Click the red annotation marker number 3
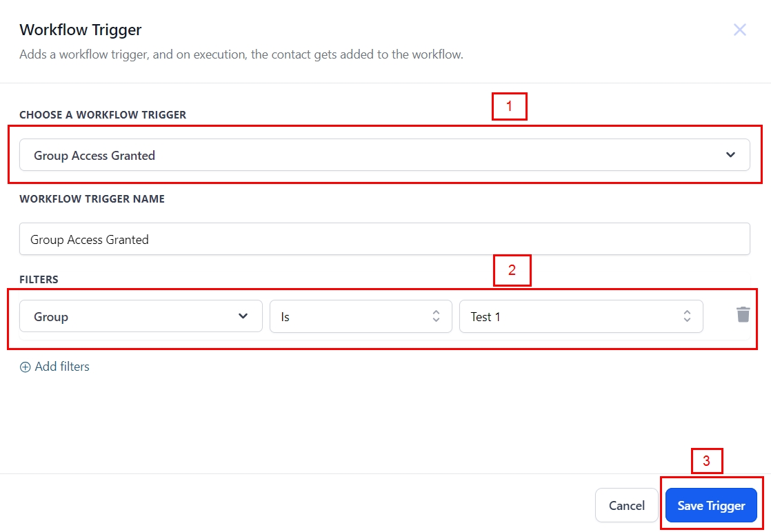 click(x=706, y=462)
